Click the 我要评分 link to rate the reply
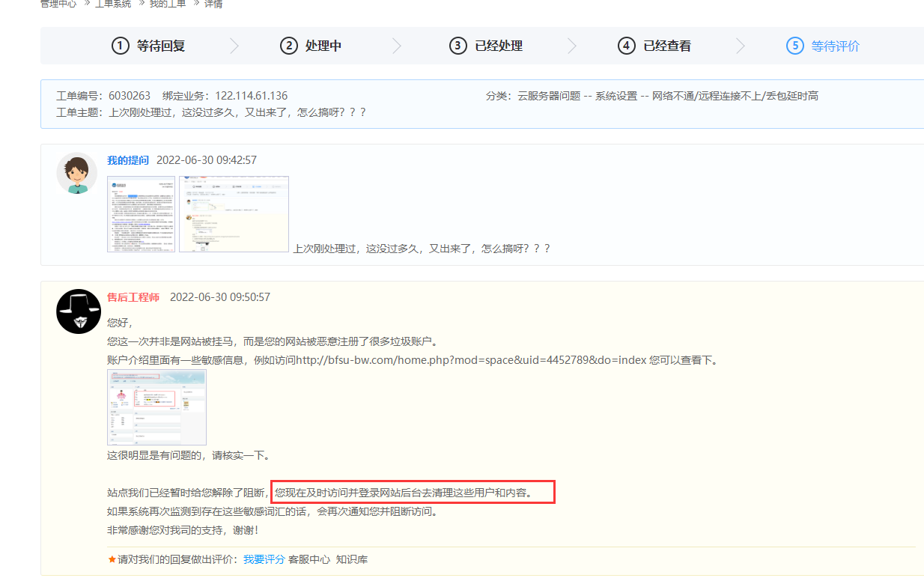This screenshot has height=587, width=924. 264,559
